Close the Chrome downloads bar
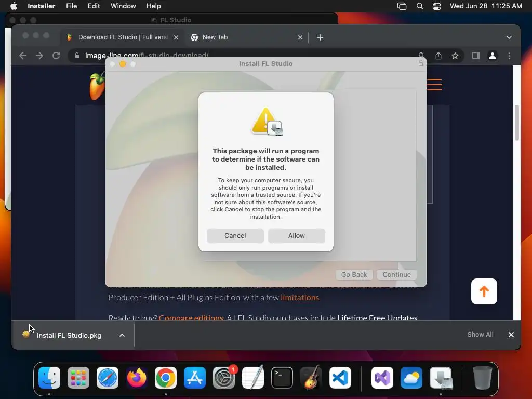 511,335
